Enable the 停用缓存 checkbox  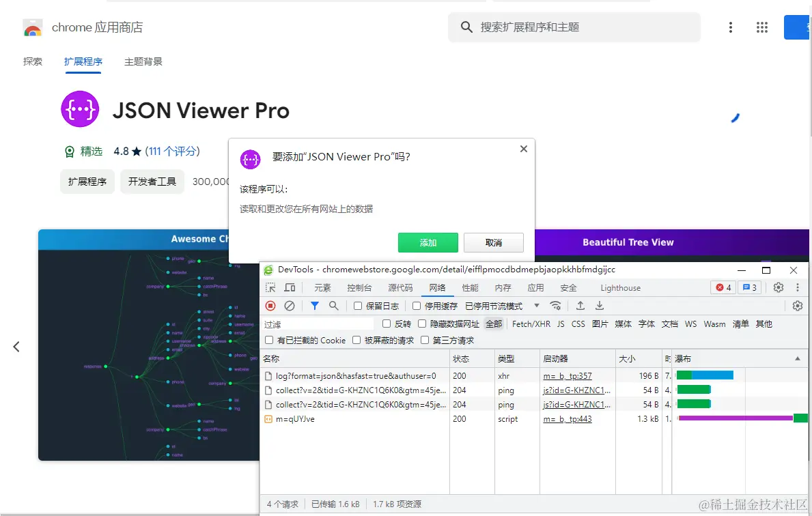point(417,306)
